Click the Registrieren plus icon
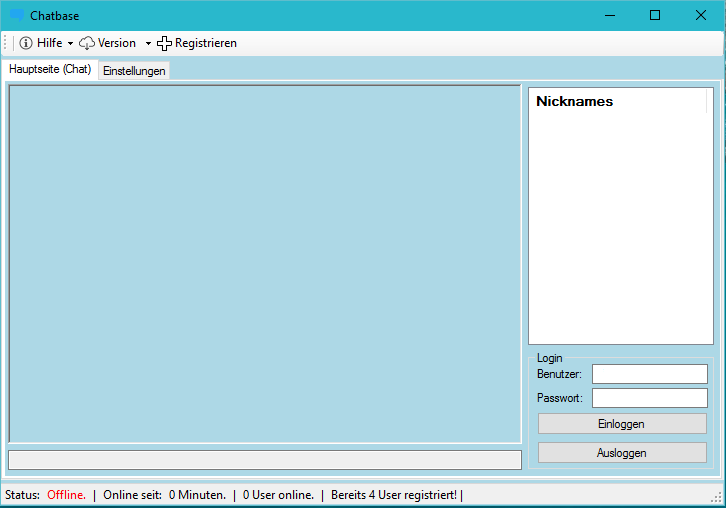The image size is (726, 508). tap(165, 43)
